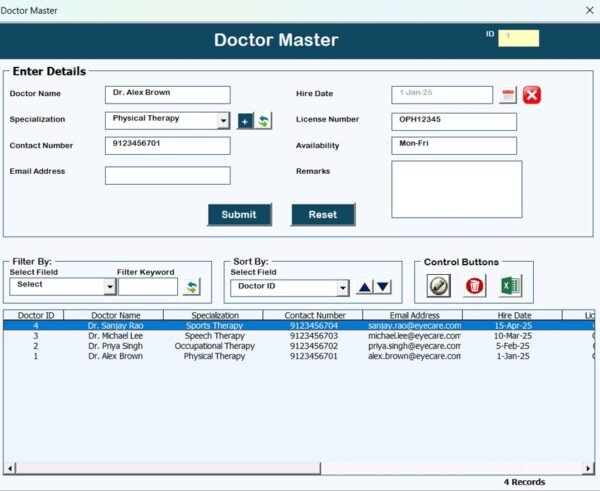Click the 10-Mar-25 hire date cell
600x491 pixels.
[513, 336]
